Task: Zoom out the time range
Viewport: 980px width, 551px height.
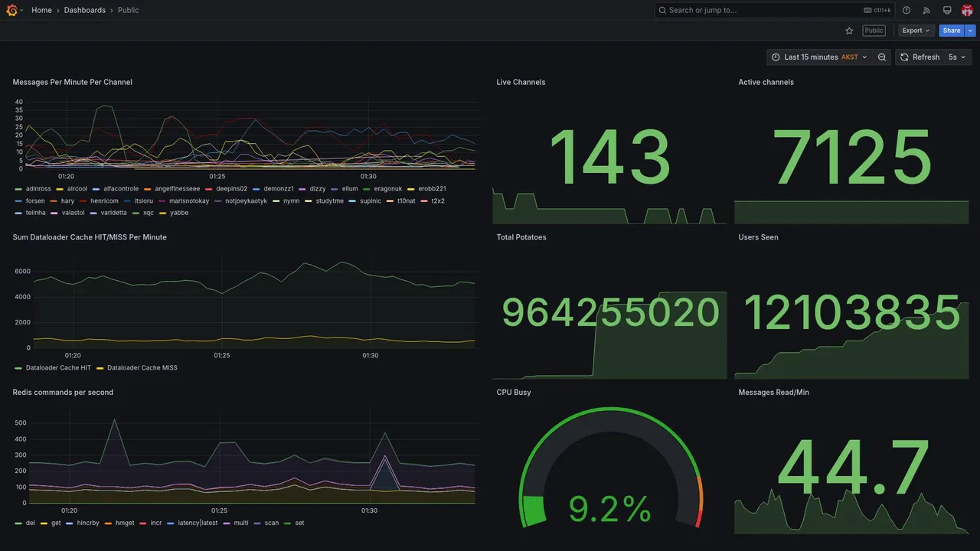Action: [882, 57]
